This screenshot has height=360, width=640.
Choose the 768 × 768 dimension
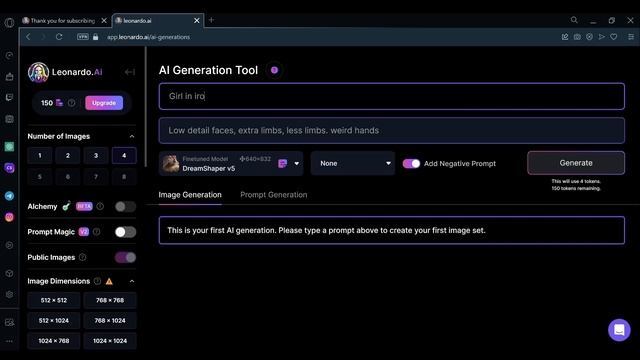tap(110, 300)
